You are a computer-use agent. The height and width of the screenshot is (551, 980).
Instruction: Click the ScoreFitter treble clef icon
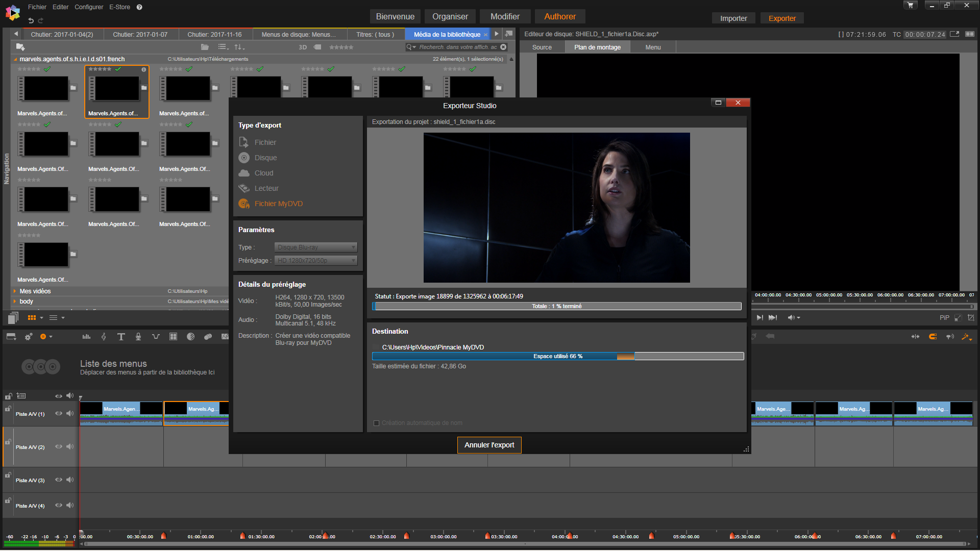pos(104,337)
